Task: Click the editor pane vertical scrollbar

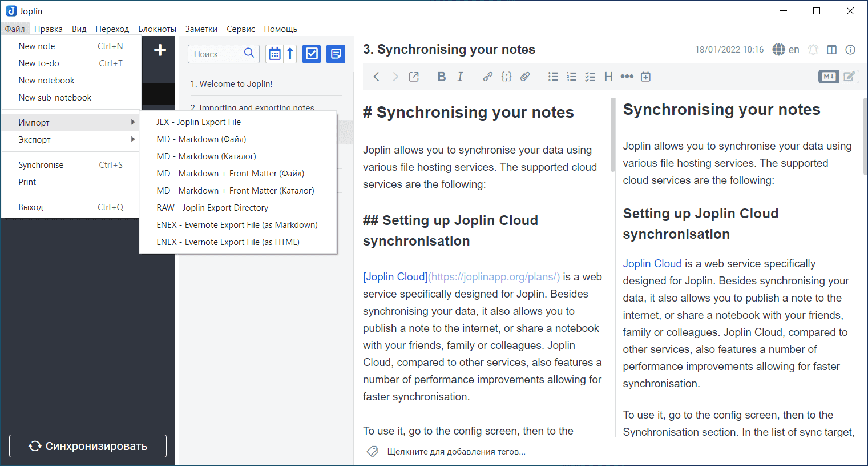Action: 613,135
